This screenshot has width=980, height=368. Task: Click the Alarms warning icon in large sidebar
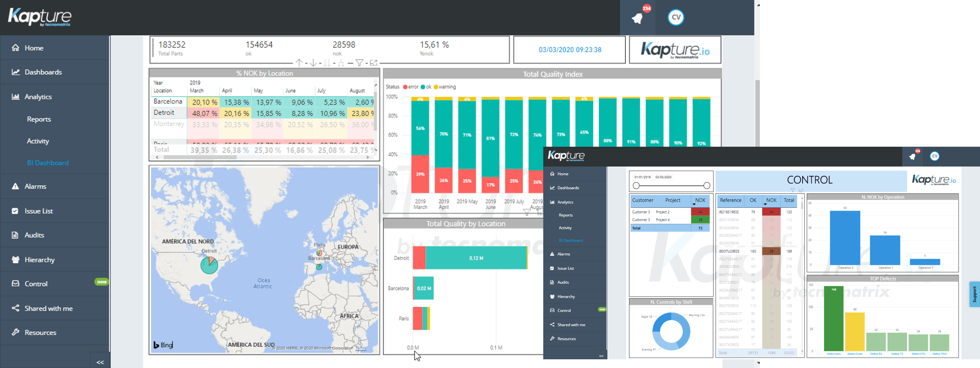pos(15,186)
